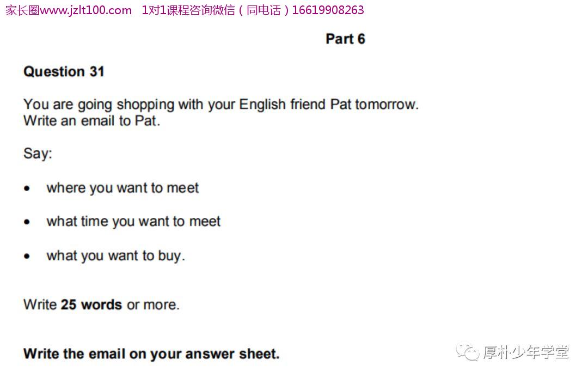This screenshot has height=378, width=588.
Task: Click the 'where you want to meet' bullet
Action: (x=122, y=187)
